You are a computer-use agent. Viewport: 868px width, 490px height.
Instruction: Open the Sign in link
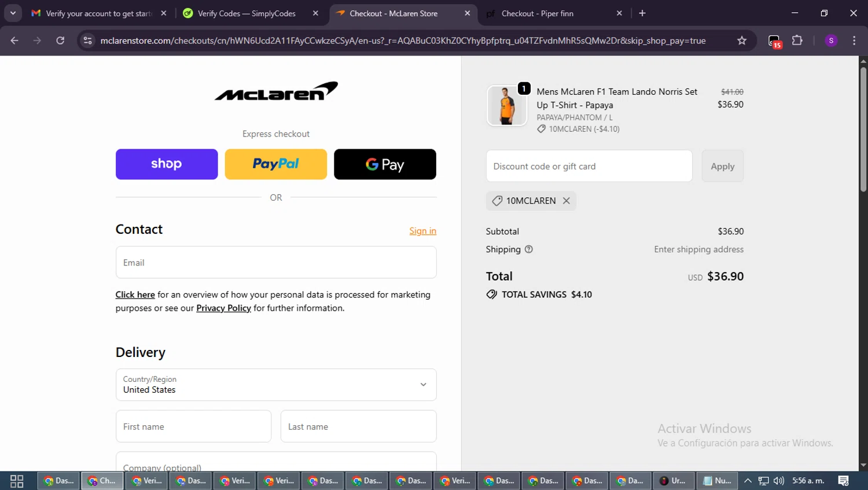point(423,231)
